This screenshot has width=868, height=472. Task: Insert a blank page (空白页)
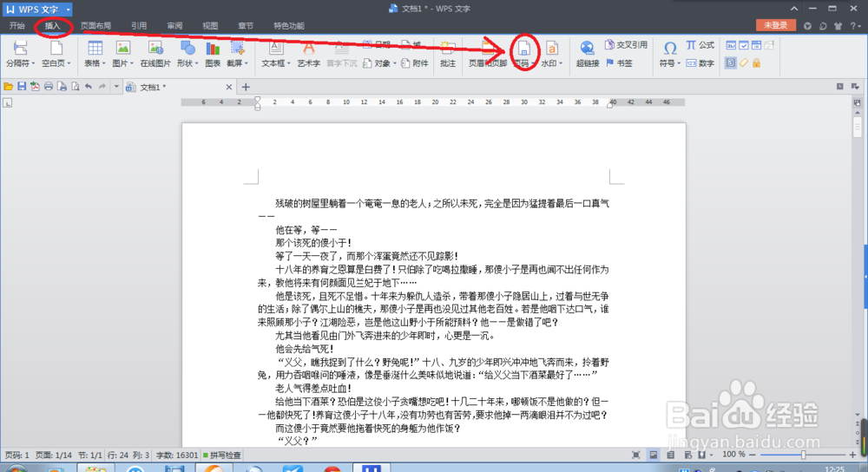click(56, 54)
